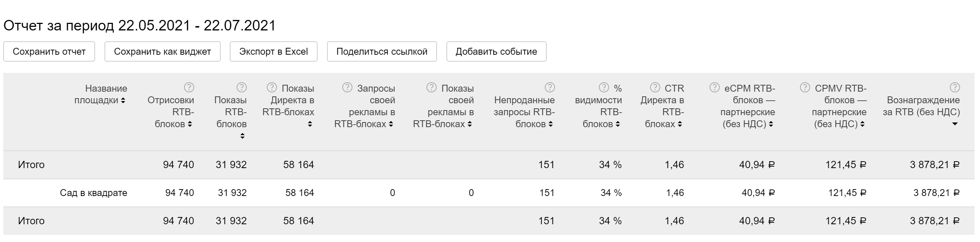The width and height of the screenshot is (980, 242).
Task: Click Сохранить отчет button
Action: 49,52
